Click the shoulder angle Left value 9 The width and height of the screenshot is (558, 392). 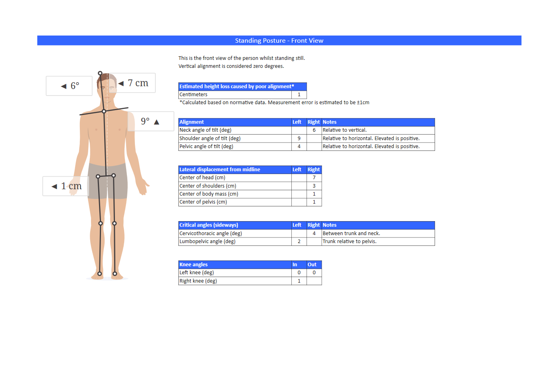[299, 139]
